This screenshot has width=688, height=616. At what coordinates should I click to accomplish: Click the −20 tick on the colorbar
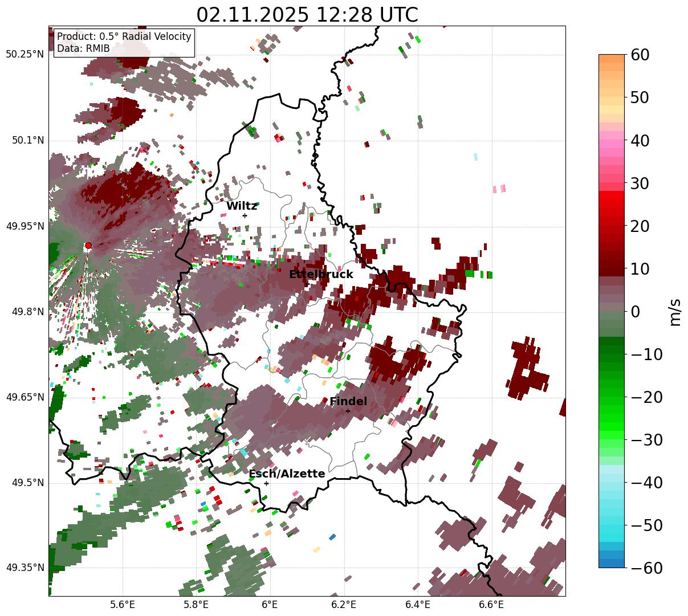pos(647,397)
